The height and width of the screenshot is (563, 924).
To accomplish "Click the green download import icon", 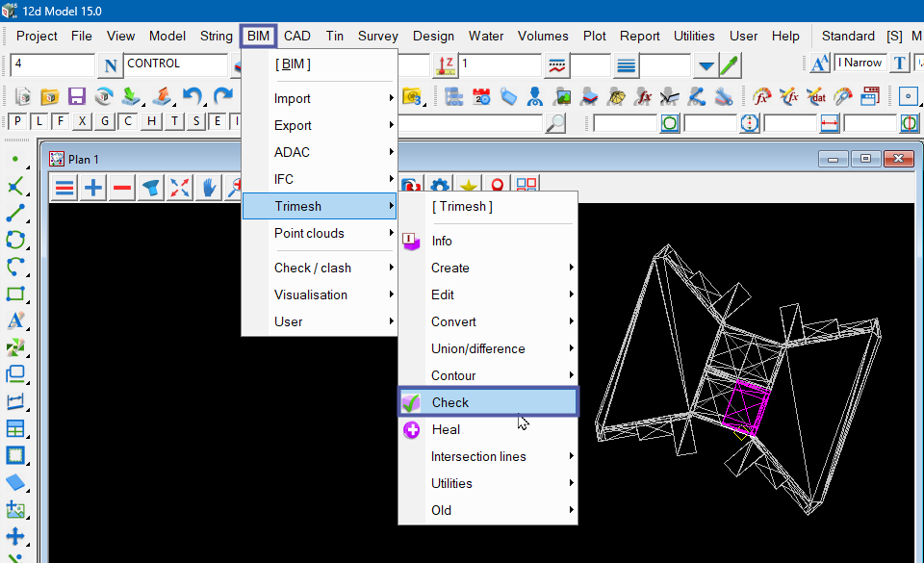I will [x=131, y=96].
